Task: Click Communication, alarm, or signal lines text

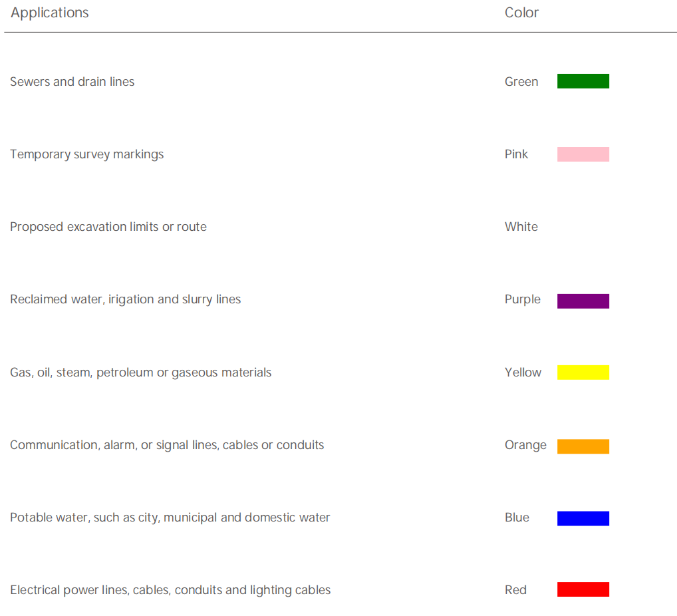Action: coord(167,445)
